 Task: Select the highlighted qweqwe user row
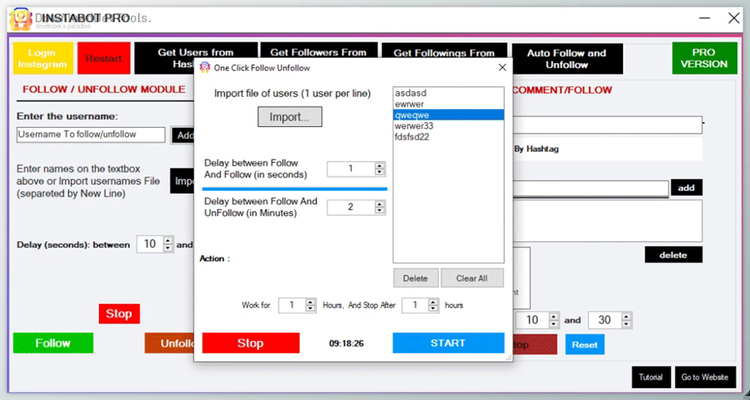click(x=448, y=115)
